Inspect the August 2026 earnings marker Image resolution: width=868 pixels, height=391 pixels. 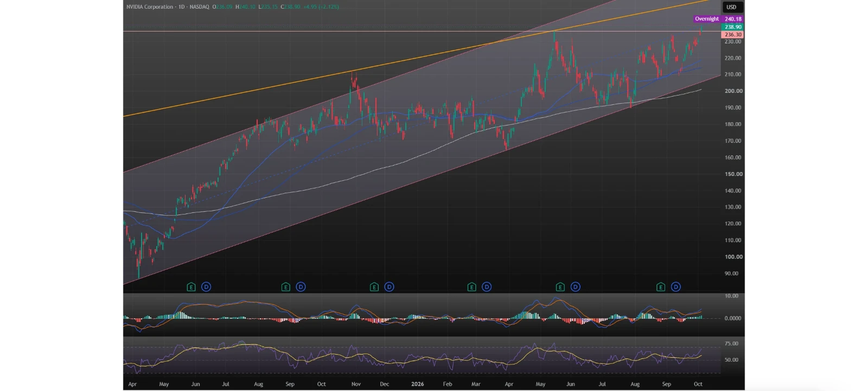click(x=661, y=287)
